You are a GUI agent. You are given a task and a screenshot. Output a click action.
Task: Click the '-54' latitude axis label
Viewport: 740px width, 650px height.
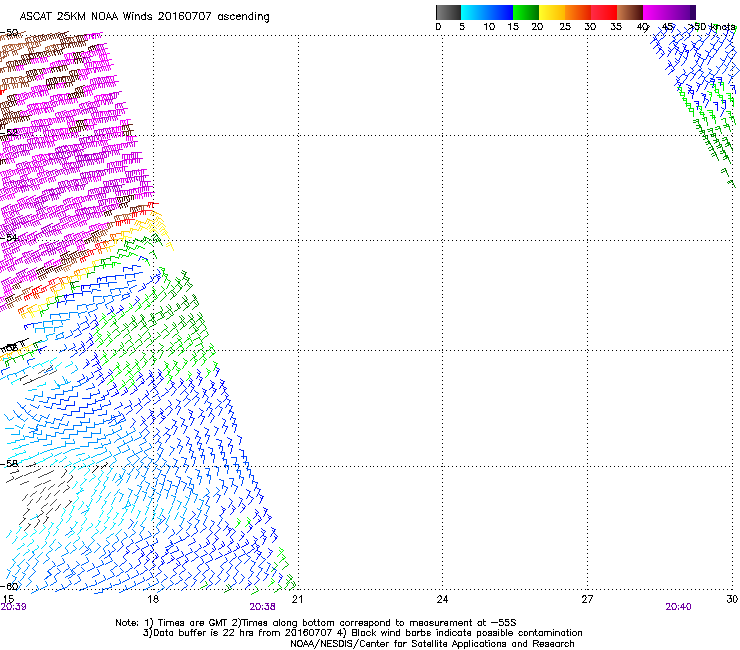point(9,237)
